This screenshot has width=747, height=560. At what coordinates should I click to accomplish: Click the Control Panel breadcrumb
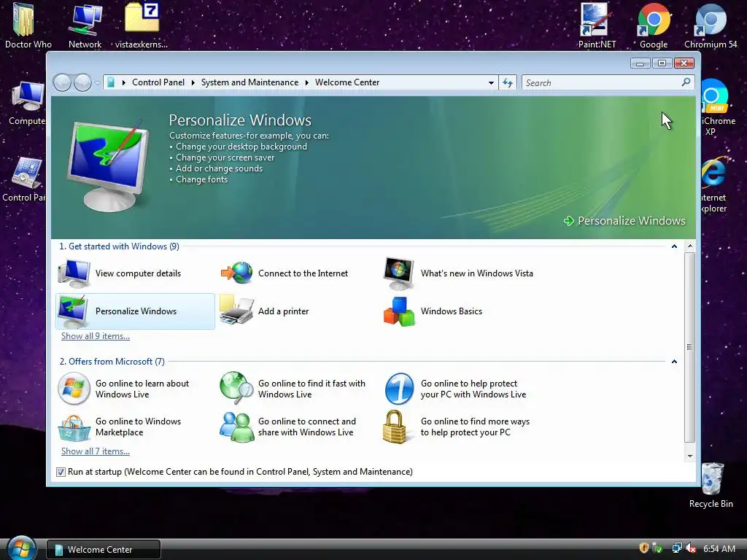pyautogui.click(x=158, y=82)
